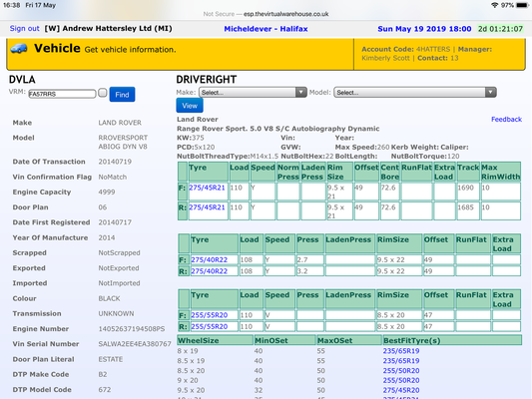The width and height of the screenshot is (532, 399).
Task: Open 255/50R20 link for 9 x 20 wheel
Action: pyautogui.click(x=401, y=380)
